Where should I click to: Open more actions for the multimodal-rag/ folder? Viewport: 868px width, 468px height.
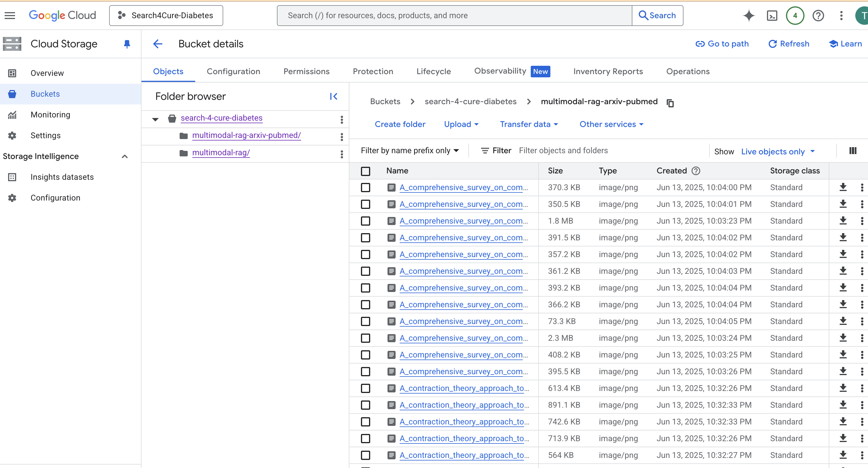click(342, 153)
